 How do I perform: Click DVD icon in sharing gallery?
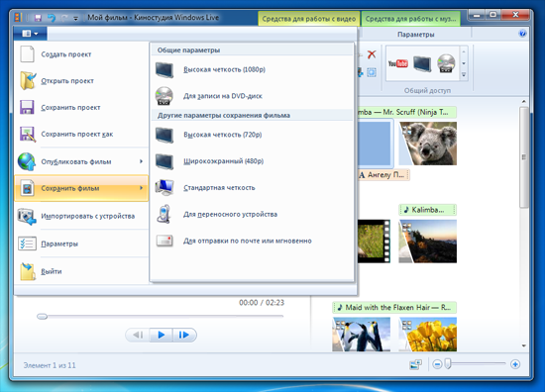(446, 63)
